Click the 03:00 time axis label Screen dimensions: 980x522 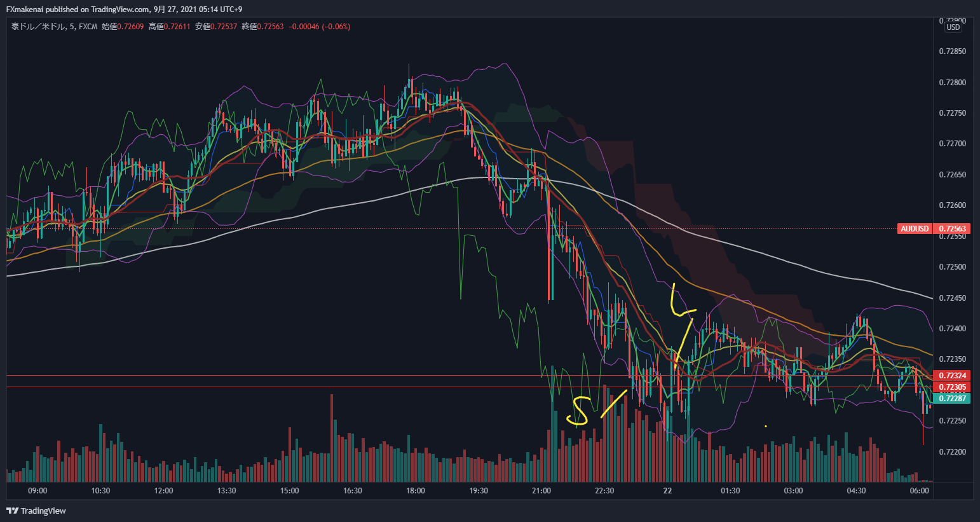(793, 491)
